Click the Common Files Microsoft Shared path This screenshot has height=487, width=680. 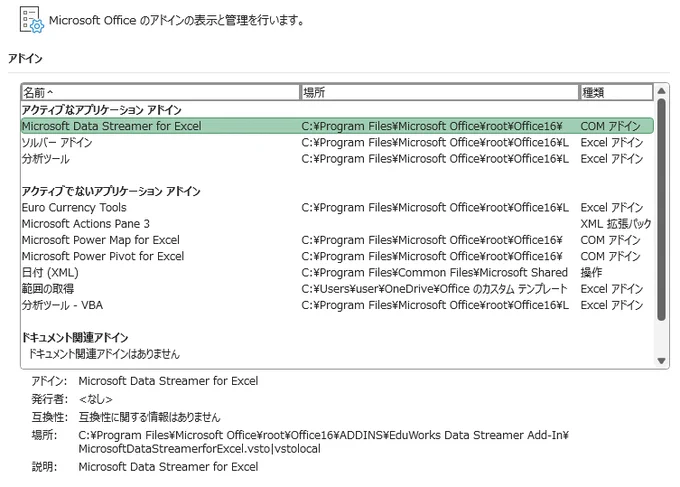435,273
